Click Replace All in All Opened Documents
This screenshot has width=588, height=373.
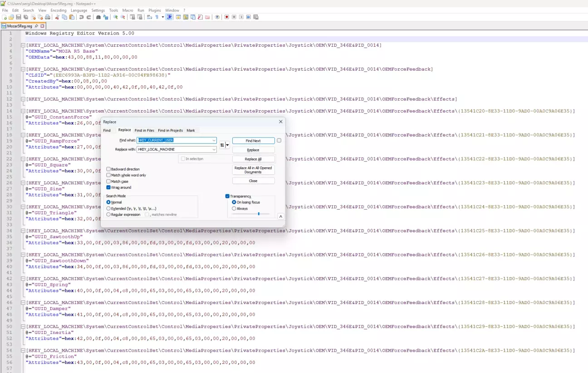pos(253,170)
